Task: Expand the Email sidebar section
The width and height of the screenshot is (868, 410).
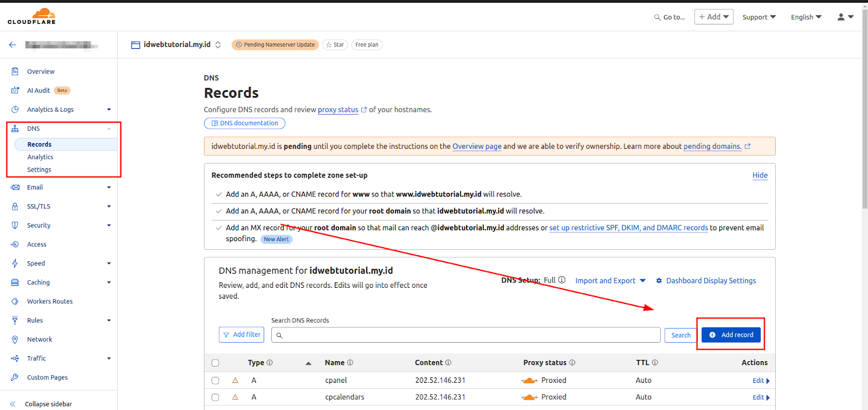Action: click(x=109, y=187)
